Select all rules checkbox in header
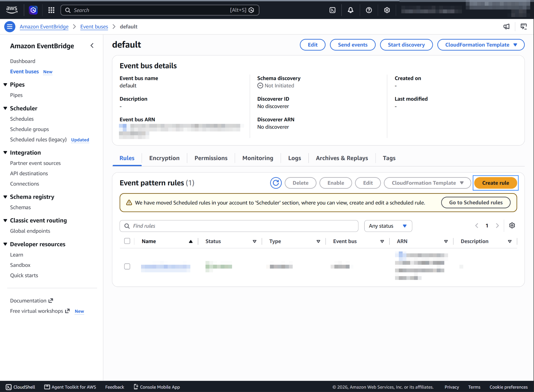The image size is (534, 392). (127, 241)
